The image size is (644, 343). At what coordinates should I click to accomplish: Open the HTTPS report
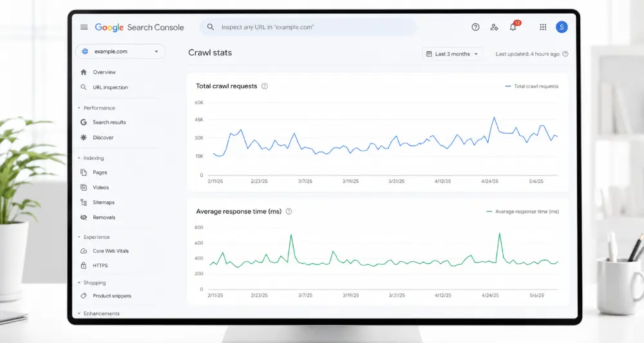click(x=100, y=266)
